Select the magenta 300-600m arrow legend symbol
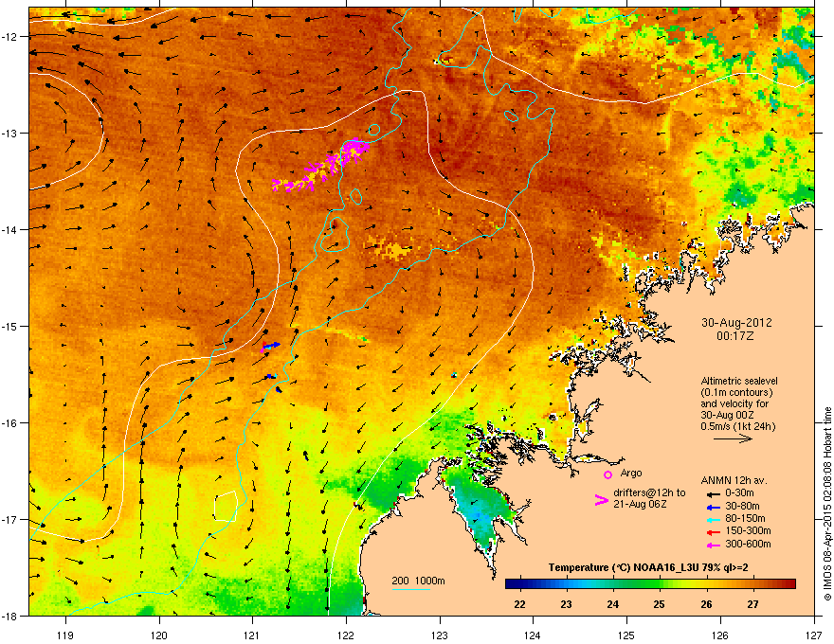Screen dimensions: 834x644 (x=713, y=546)
